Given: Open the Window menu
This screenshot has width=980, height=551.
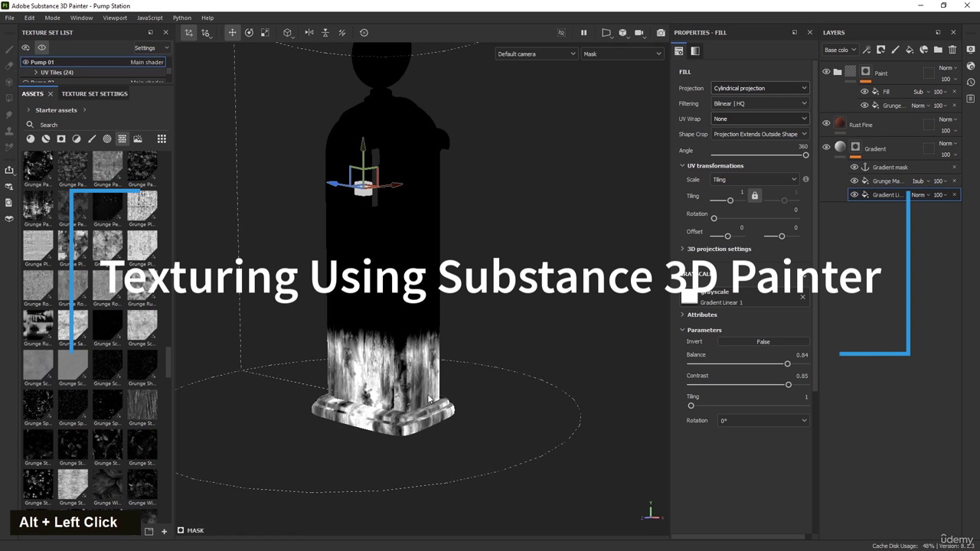Looking at the screenshot, I should 81,18.
